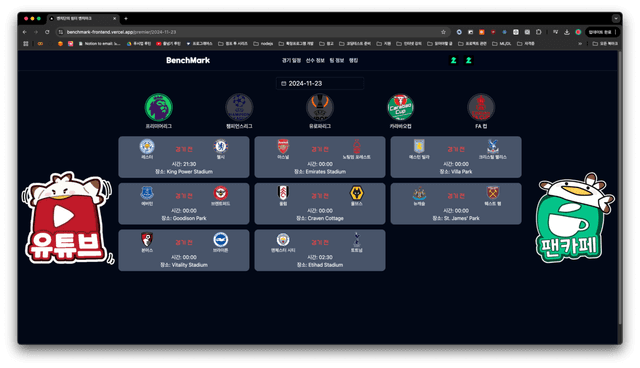Select the Champions League logo icon

click(239, 107)
